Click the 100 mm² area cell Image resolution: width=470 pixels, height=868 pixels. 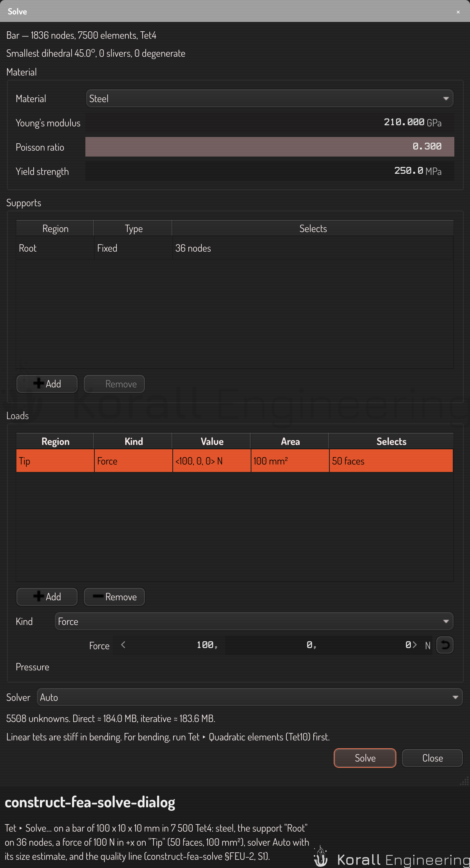pyautogui.click(x=290, y=461)
